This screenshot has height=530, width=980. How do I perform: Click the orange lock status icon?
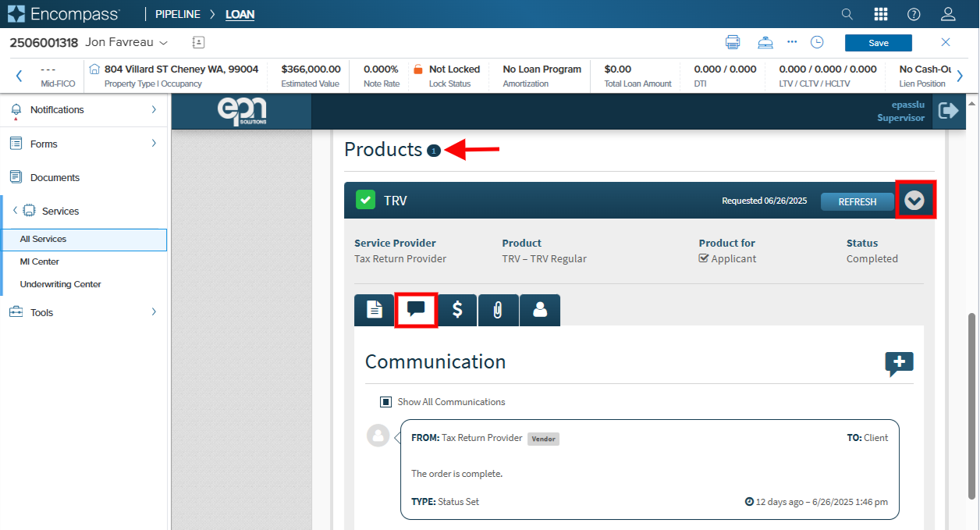click(x=418, y=69)
